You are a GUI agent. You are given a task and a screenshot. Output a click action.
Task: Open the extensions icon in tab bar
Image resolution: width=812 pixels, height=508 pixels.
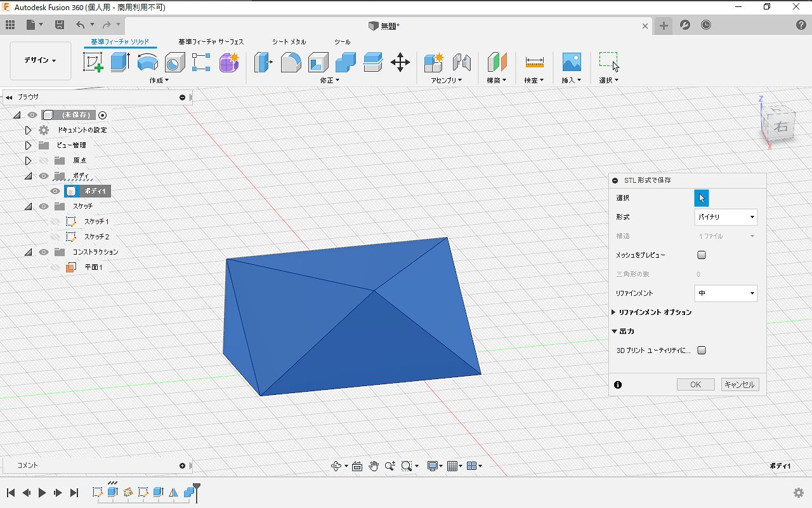point(685,25)
